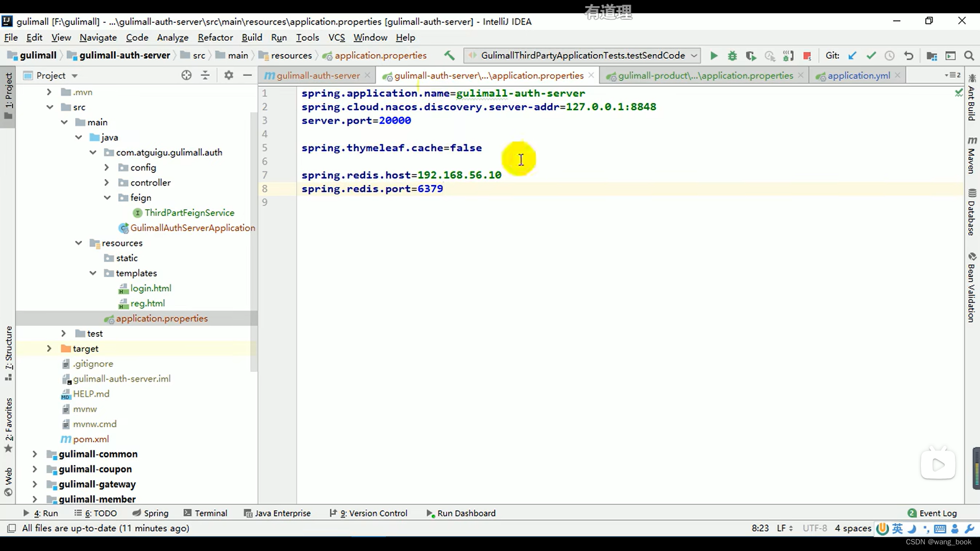Show Git history clock icon
980x551 pixels.
889,56
